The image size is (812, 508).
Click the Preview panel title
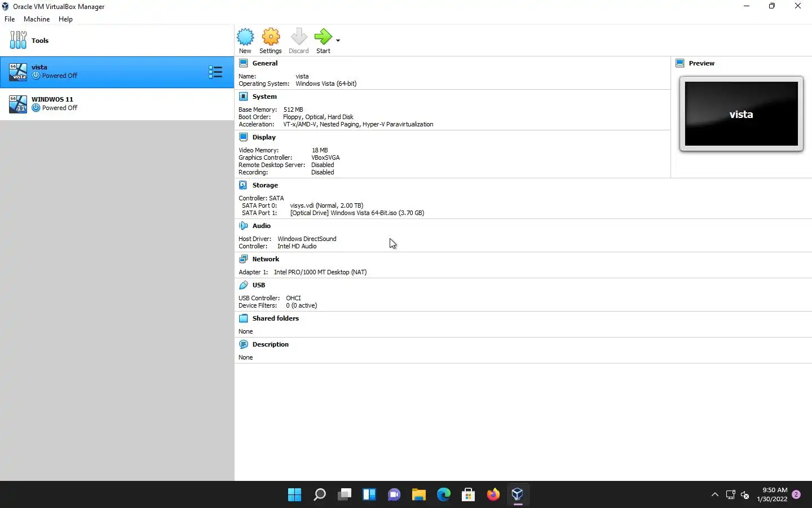[x=701, y=63]
